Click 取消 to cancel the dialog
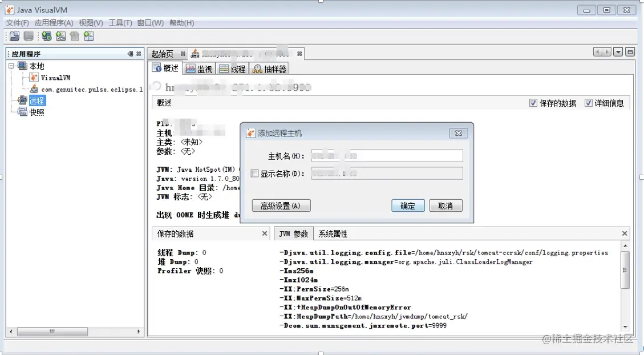The width and height of the screenshot is (644, 355). (445, 205)
